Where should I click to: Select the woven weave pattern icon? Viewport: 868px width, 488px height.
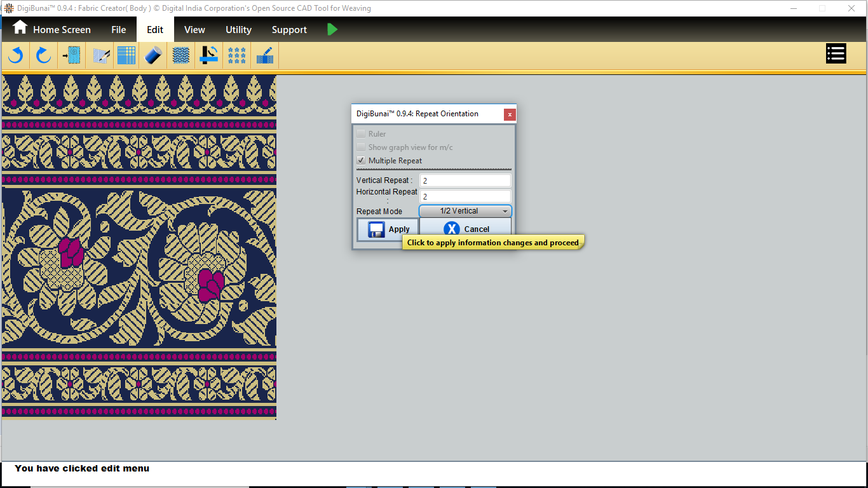tap(181, 56)
